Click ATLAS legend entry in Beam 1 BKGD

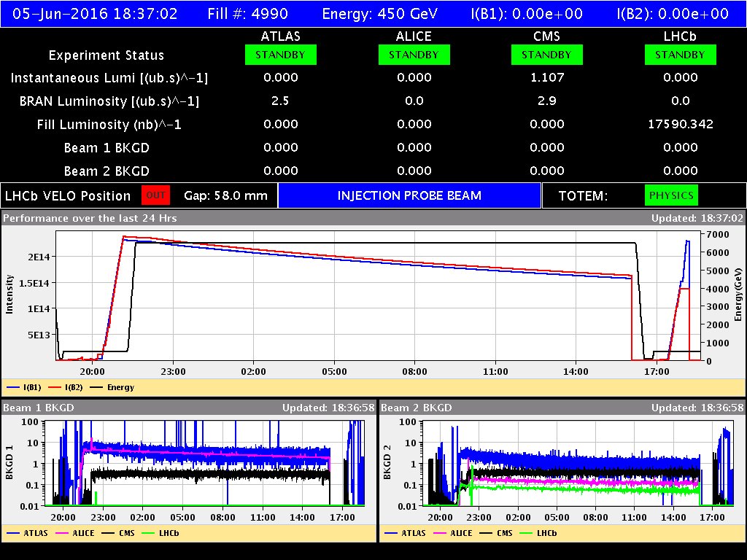pos(28,533)
